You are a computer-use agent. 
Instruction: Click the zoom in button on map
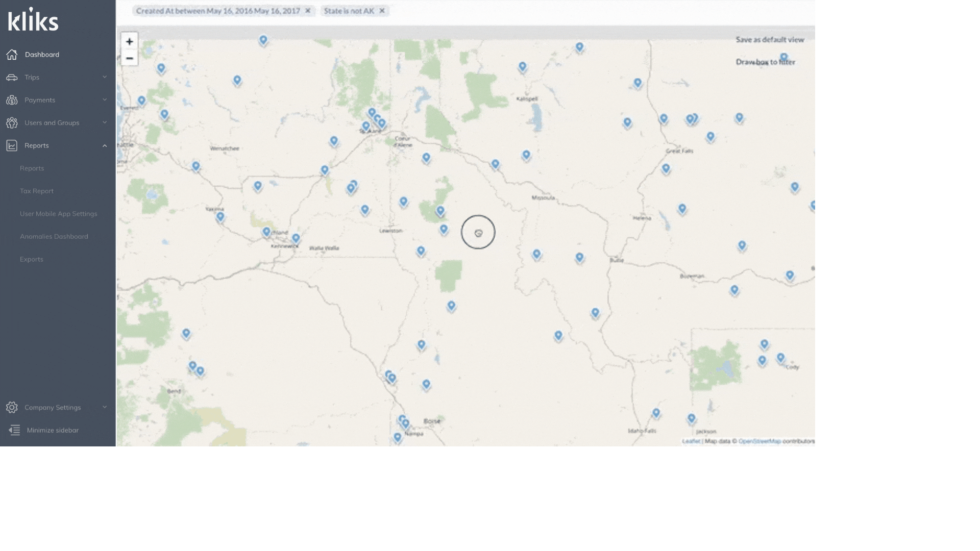(129, 41)
